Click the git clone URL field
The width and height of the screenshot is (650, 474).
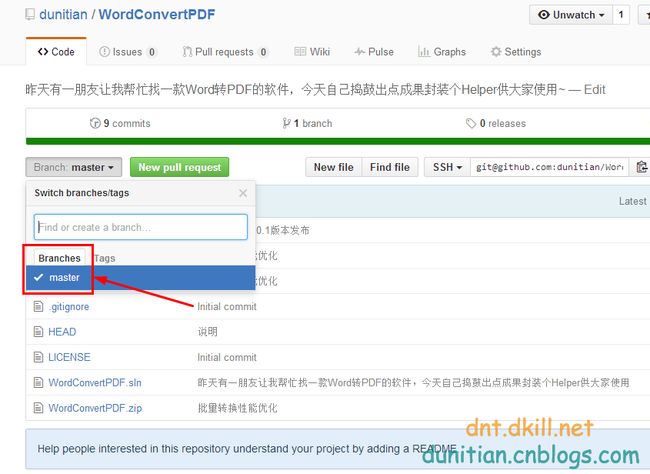[550, 167]
